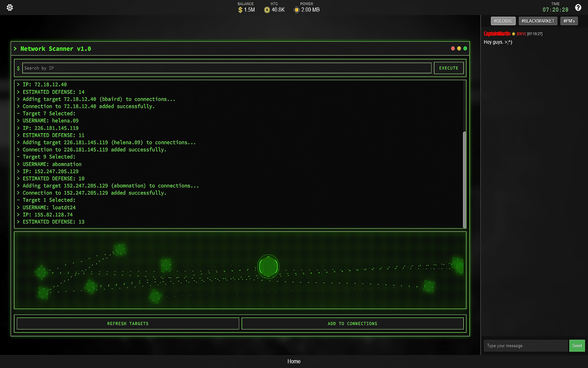Click the dollar Balance icon
Viewport: 588px width, 368px height.
[240, 10]
